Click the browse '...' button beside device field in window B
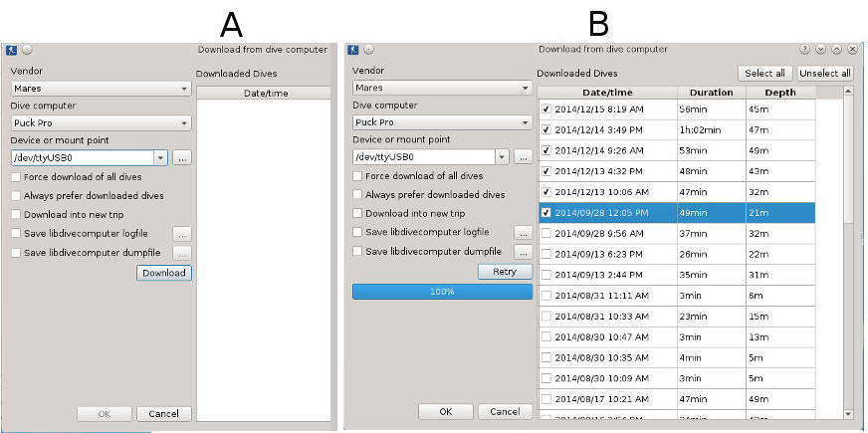This screenshot has width=868, height=433. (523, 157)
